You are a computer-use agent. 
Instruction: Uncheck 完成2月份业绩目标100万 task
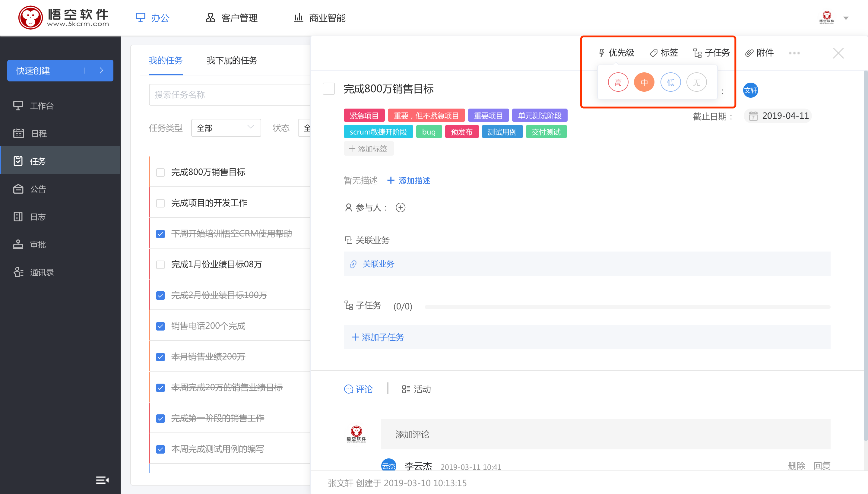160,295
